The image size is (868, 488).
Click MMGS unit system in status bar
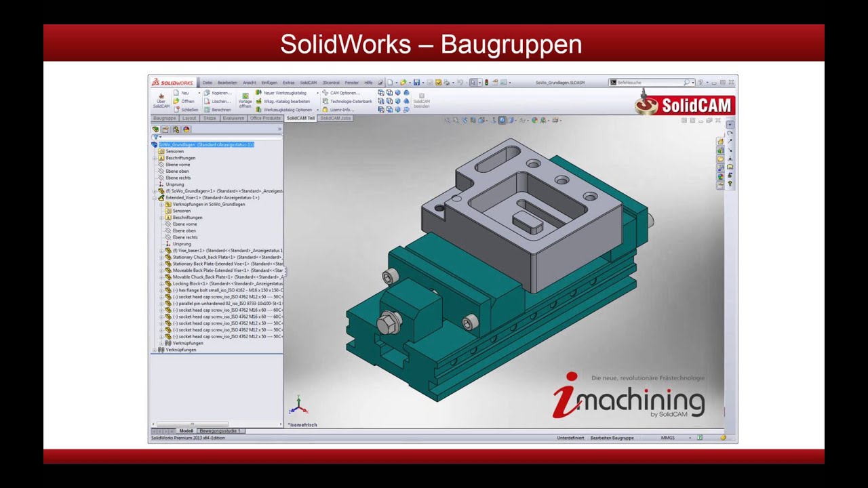coord(668,438)
